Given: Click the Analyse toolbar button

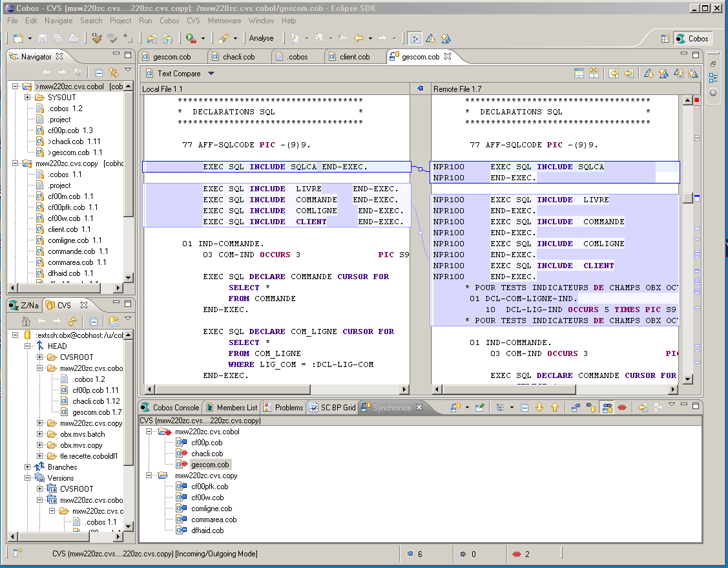Looking at the screenshot, I should [x=262, y=38].
